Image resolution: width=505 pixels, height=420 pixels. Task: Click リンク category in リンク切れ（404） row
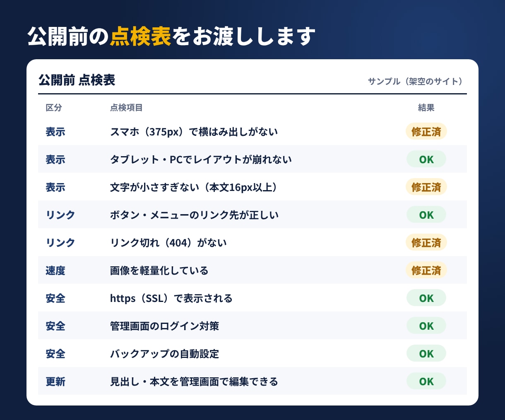click(60, 243)
